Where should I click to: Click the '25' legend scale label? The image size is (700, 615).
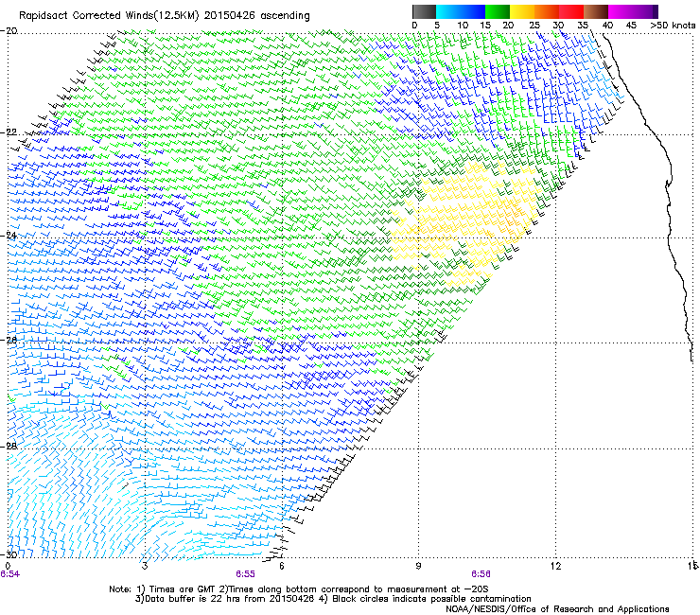(x=534, y=26)
